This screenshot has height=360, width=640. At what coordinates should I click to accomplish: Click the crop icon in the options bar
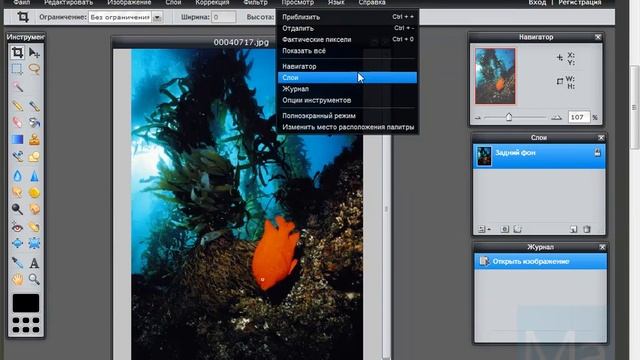pyautogui.click(x=23, y=17)
